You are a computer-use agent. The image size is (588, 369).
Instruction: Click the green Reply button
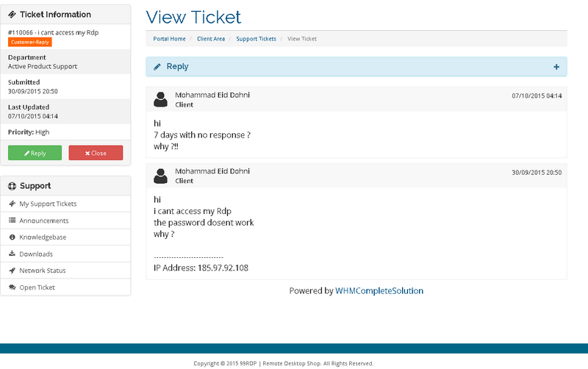click(x=35, y=153)
